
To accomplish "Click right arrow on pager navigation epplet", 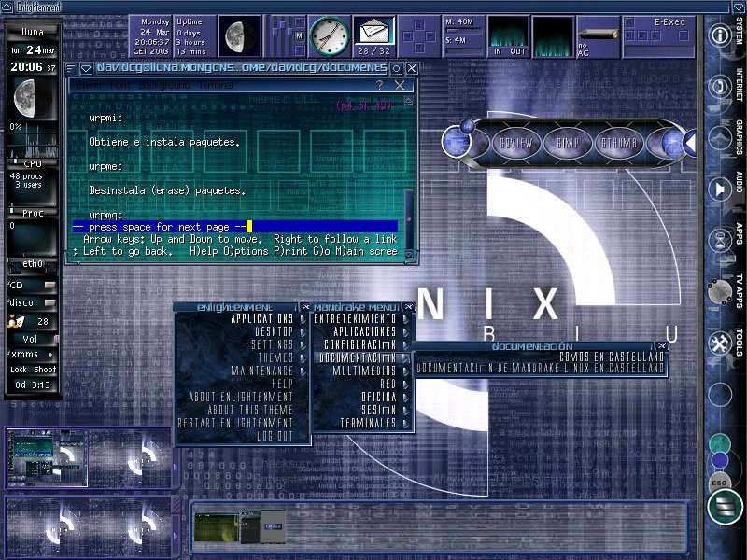I will 430,36.
